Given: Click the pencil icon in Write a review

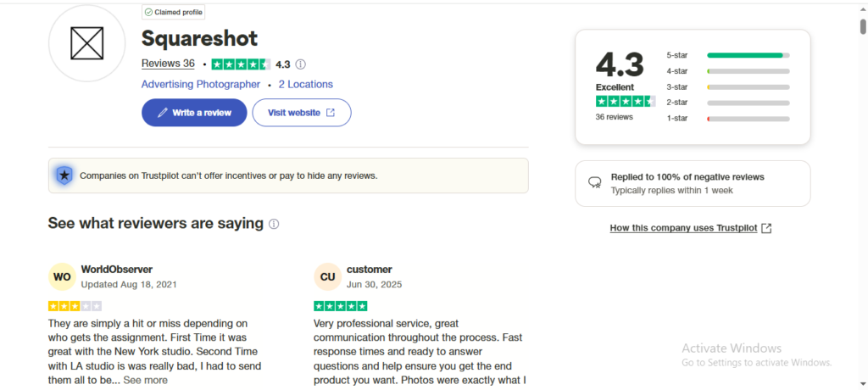Looking at the screenshot, I should [x=163, y=113].
